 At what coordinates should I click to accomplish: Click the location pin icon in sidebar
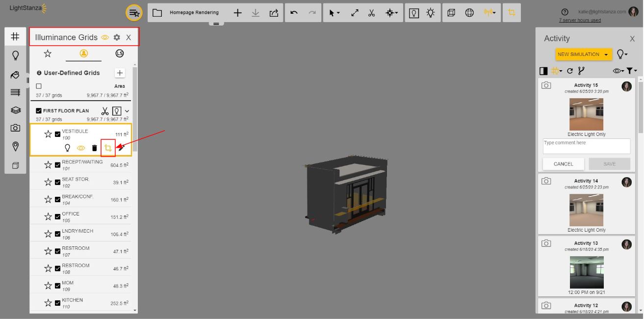pyautogui.click(x=15, y=146)
